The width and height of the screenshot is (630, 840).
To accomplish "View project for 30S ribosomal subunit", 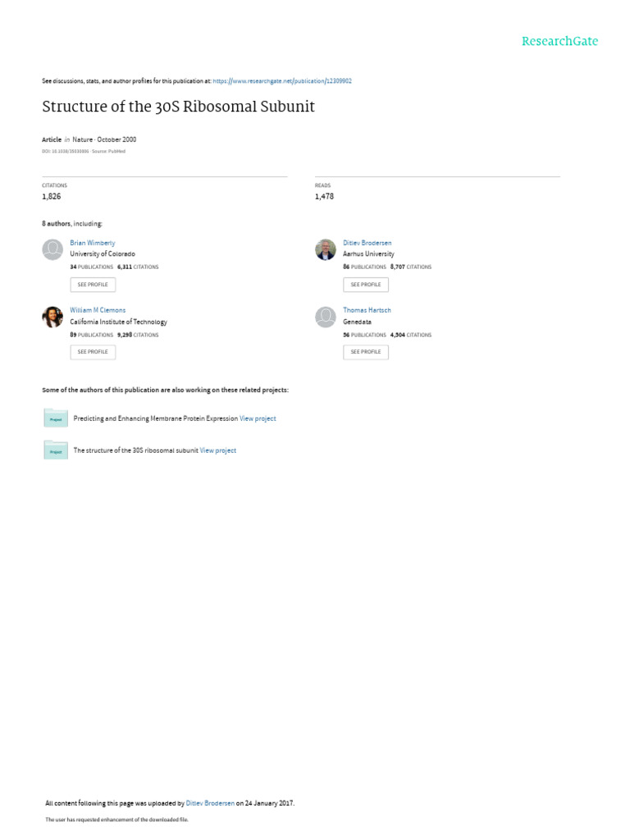I will [x=218, y=450].
